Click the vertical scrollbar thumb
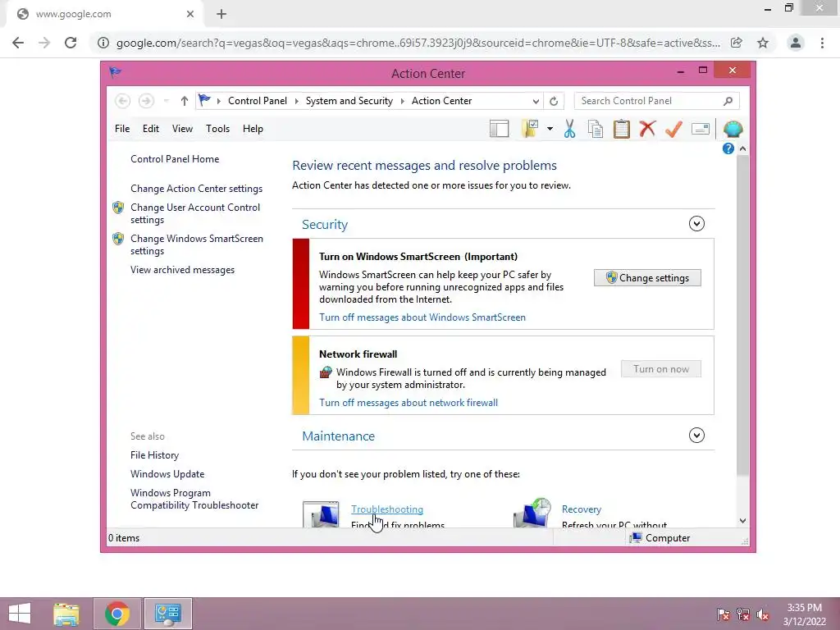This screenshot has height=630, width=840. (742, 315)
